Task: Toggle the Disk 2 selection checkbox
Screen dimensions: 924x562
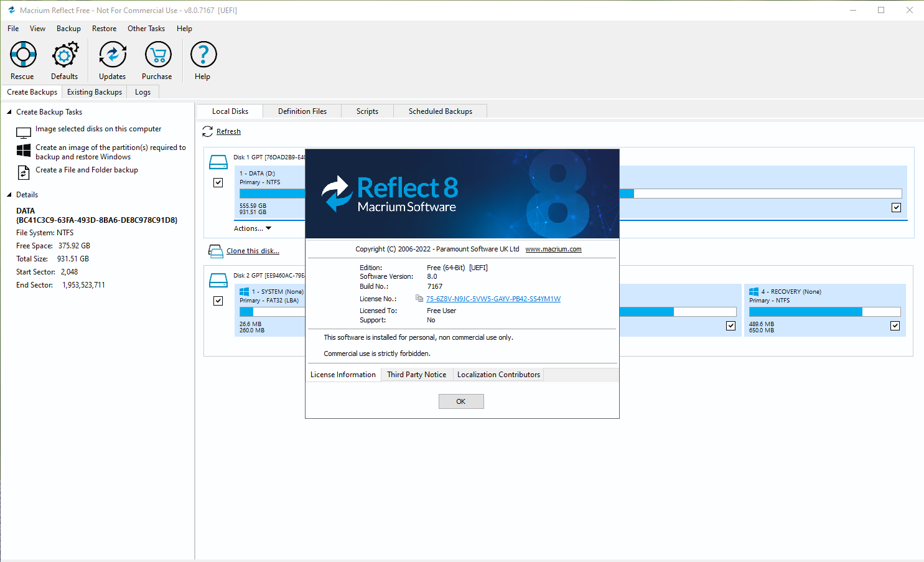Action: (x=218, y=301)
